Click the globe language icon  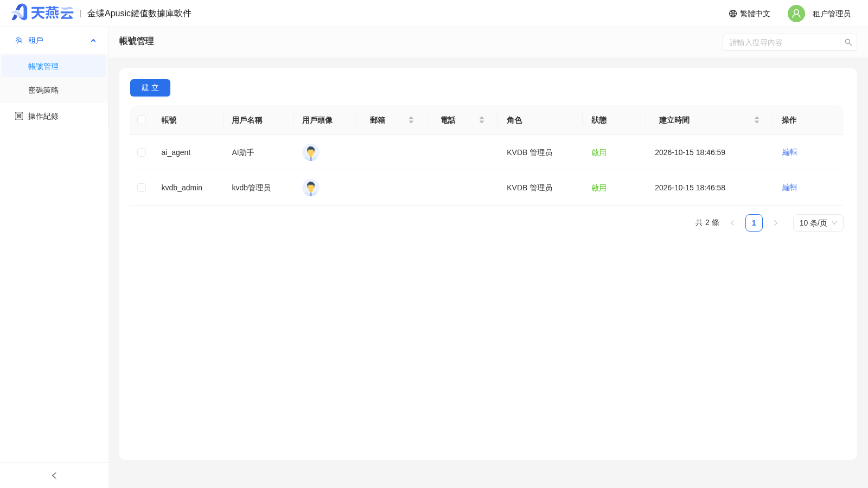point(733,14)
